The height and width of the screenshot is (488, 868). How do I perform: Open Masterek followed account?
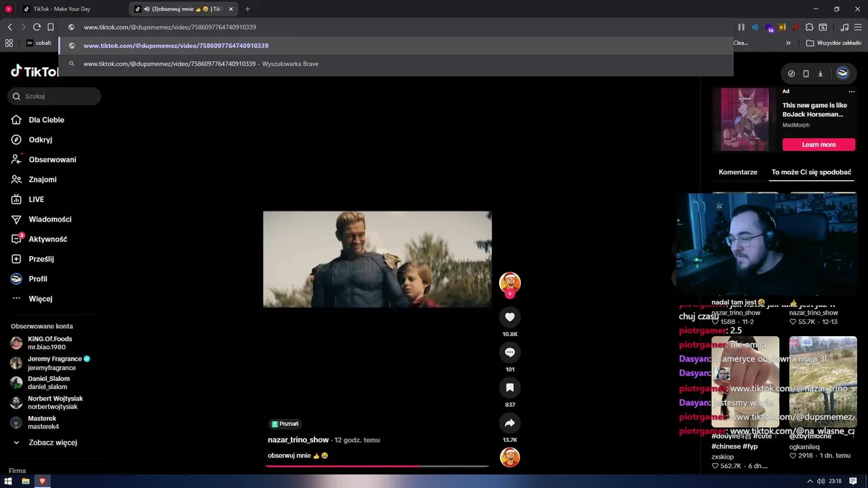click(x=43, y=423)
